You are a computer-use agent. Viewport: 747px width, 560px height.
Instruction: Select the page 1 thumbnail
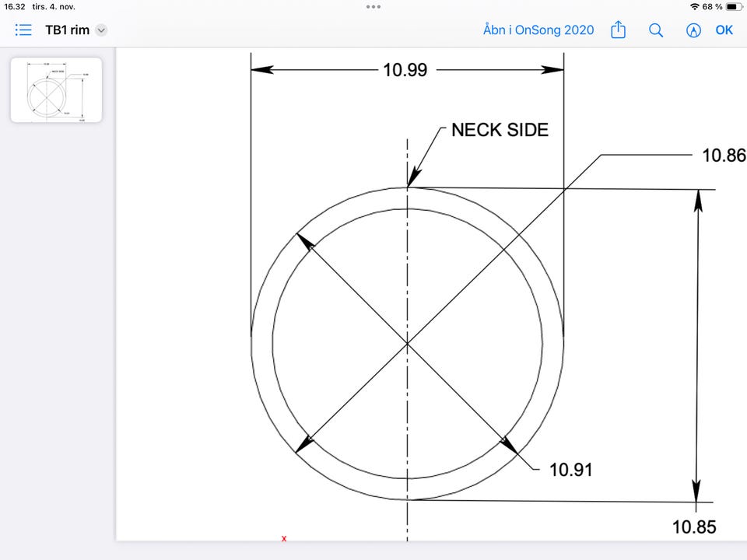[56, 90]
